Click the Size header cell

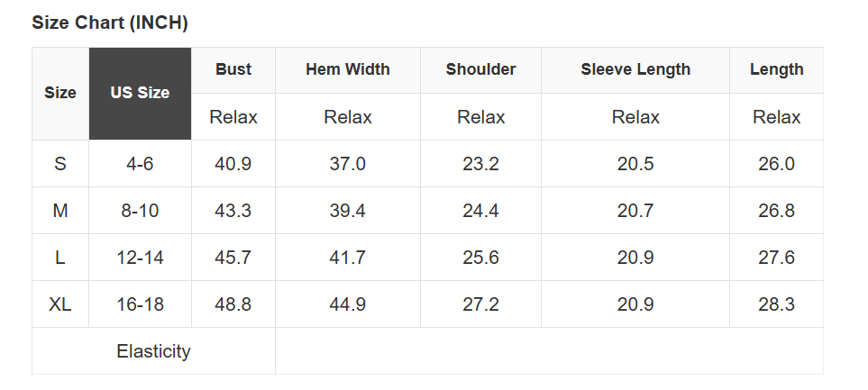60,93
